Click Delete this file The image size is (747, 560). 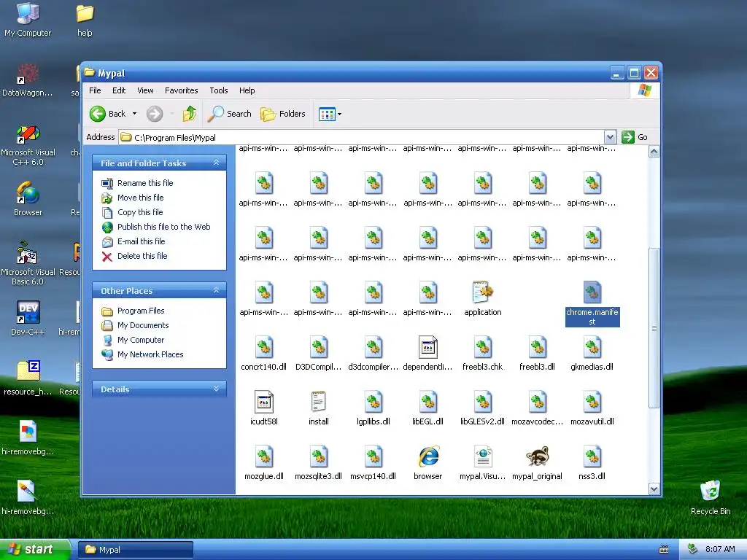pos(142,256)
